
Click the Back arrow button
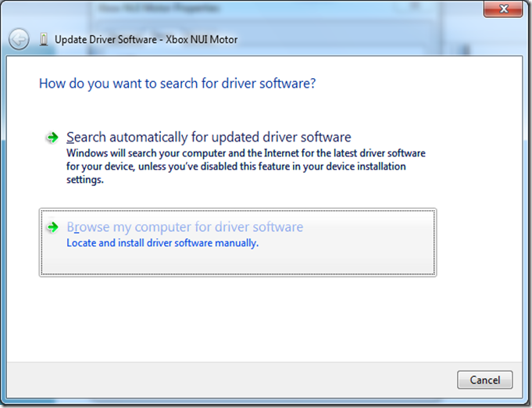click(x=19, y=39)
